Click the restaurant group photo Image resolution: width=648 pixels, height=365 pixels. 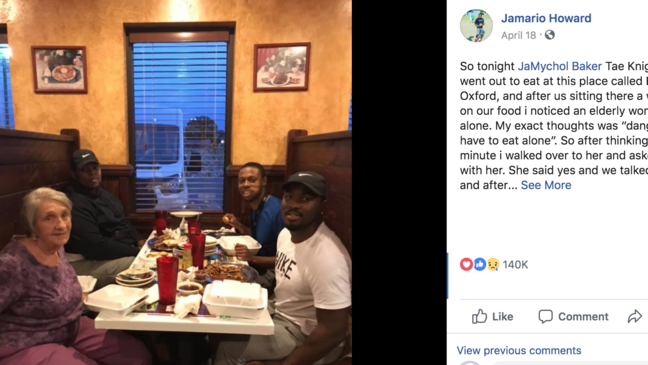click(176, 182)
